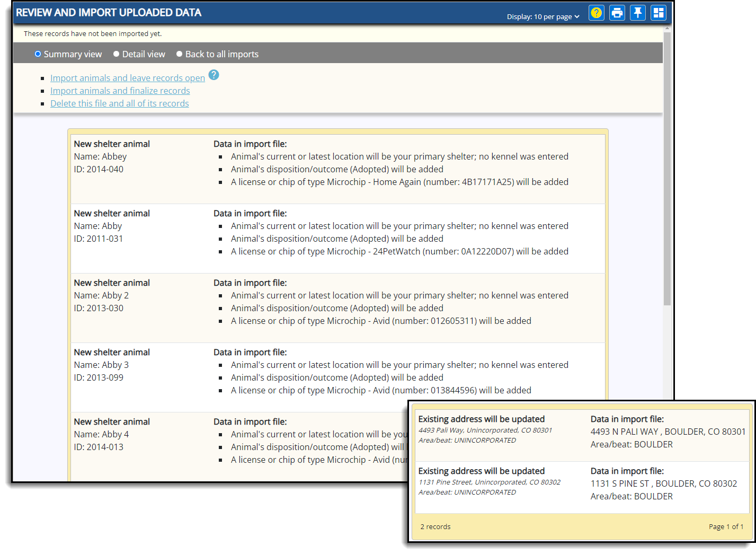Click existing address '1131 Pine Street, Unincorporated'

click(490, 482)
